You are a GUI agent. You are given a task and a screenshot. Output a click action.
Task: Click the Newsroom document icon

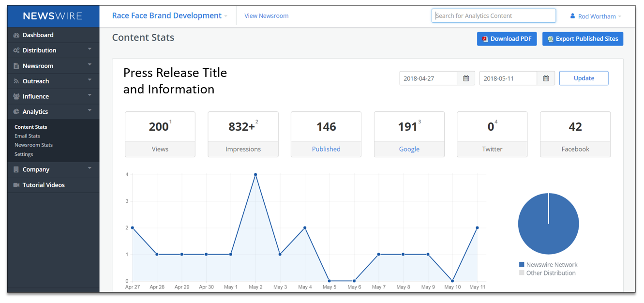16,66
